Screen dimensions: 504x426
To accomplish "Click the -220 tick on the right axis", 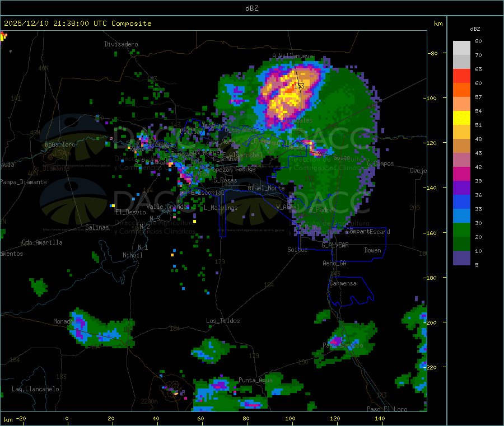I will coord(431,367).
